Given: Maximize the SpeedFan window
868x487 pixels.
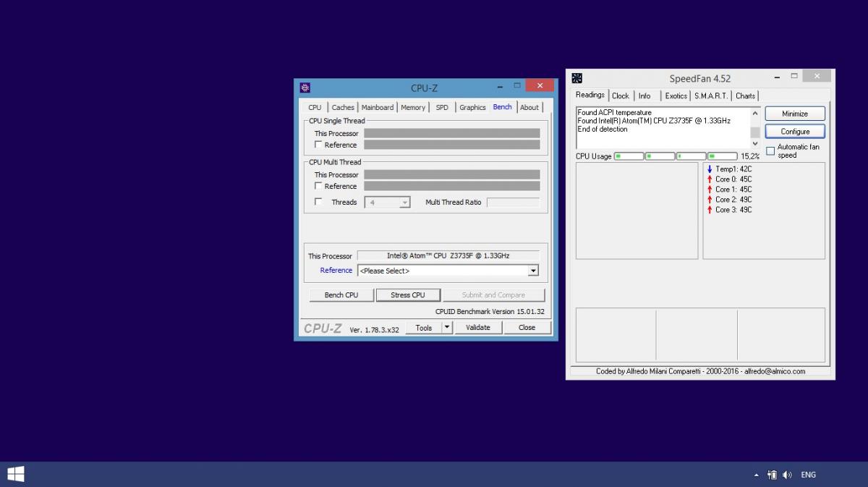Looking at the screenshot, I should click(x=794, y=76).
